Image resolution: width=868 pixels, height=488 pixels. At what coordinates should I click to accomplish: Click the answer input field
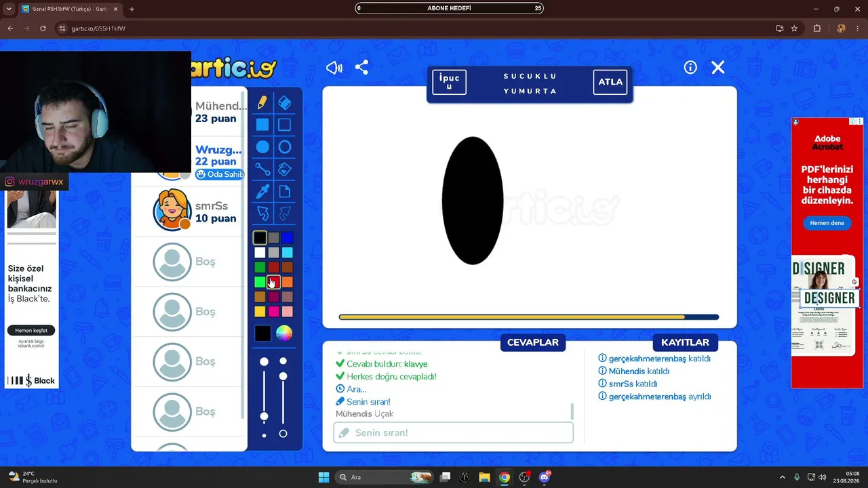454,432
